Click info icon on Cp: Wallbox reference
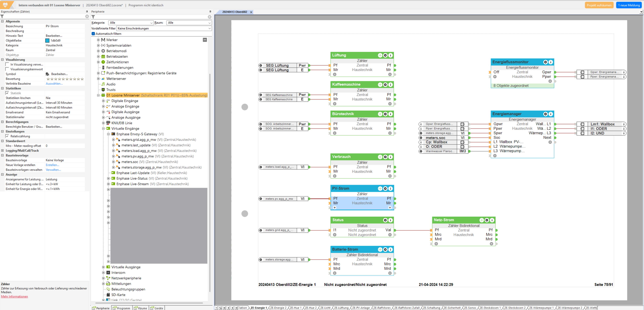This screenshot has height=310, width=644. point(421,142)
